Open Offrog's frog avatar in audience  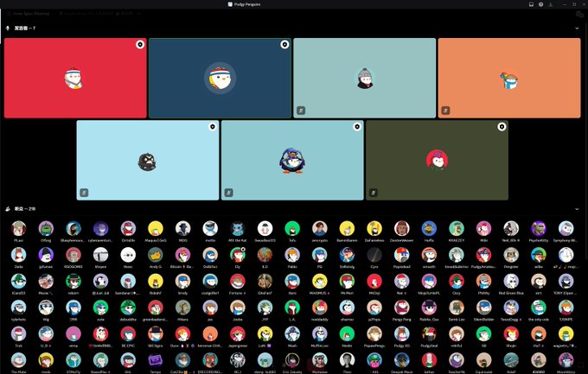click(46, 228)
